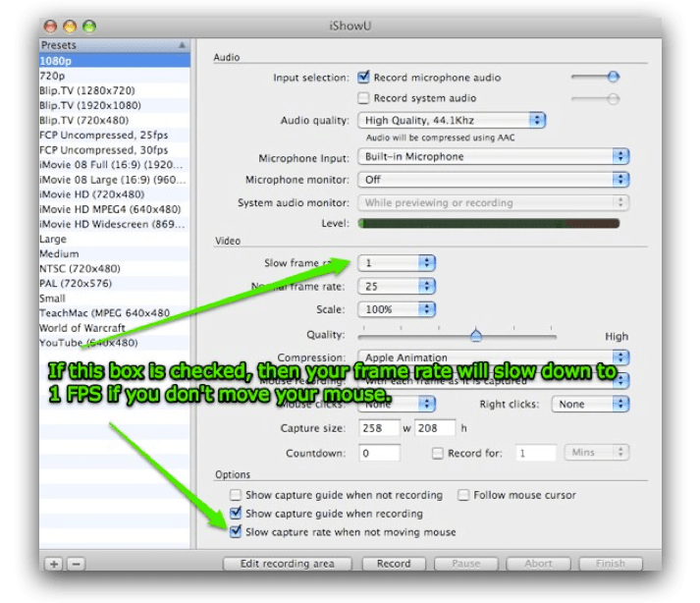Enable Record system audio checkbox
700x603 pixels.
point(363,98)
